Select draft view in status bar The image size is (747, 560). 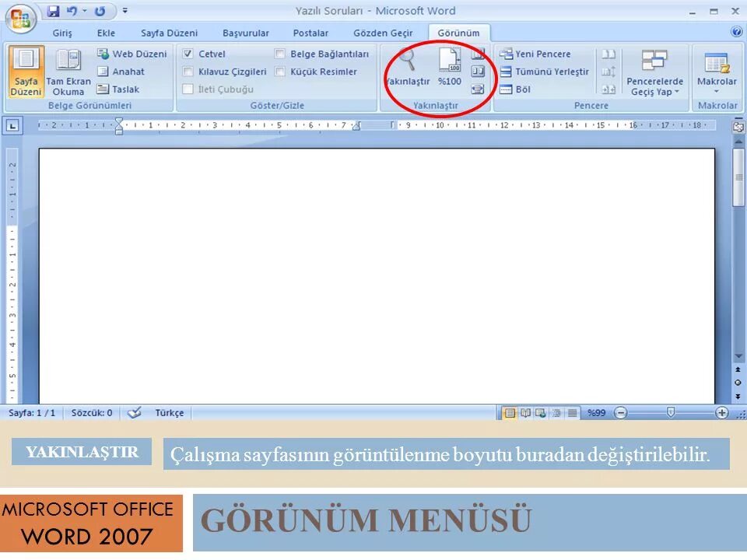[572, 413]
